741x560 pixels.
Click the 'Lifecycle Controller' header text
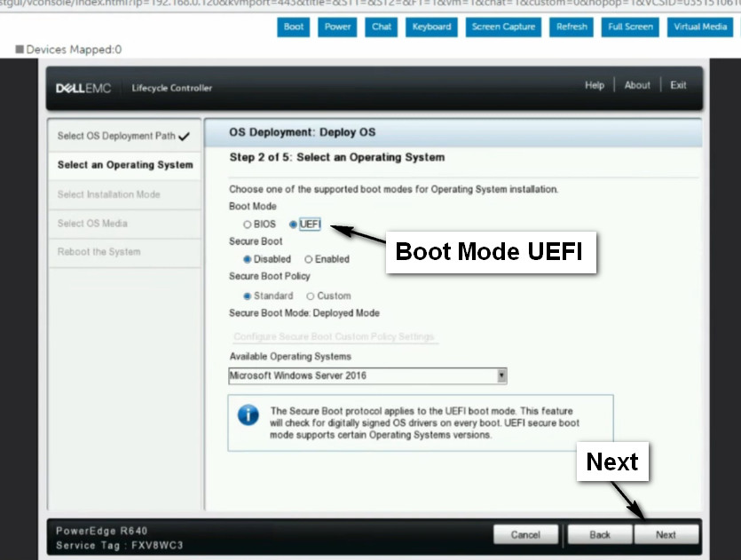click(172, 88)
